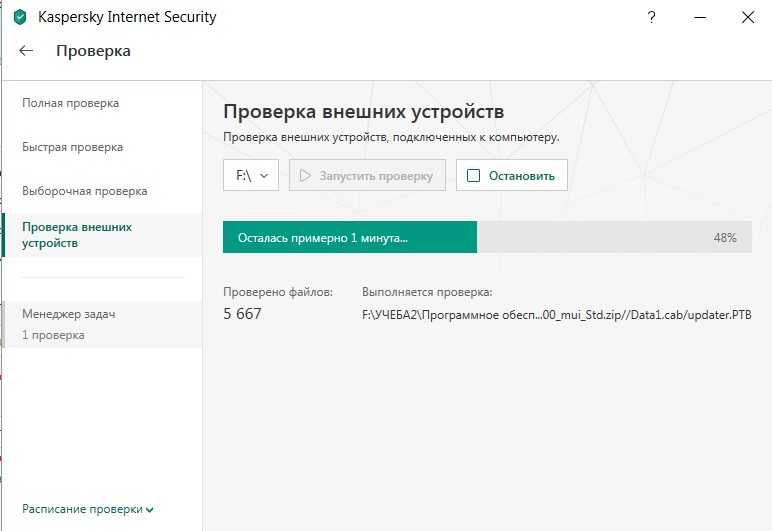This screenshot has height=531, width=772.
Task: Click the Kaspersky shield logo icon
Action: (x=20, y=17)
